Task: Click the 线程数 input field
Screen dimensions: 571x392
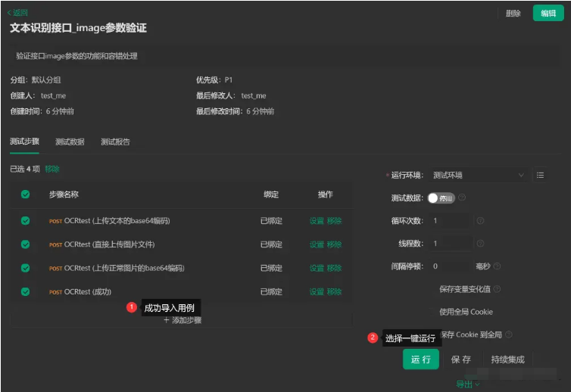Action: pyautogui.click(x=450, y=244)
